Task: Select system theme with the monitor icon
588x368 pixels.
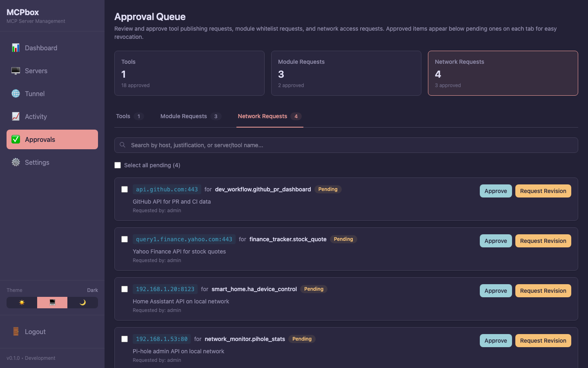Action: coord(52,303)
